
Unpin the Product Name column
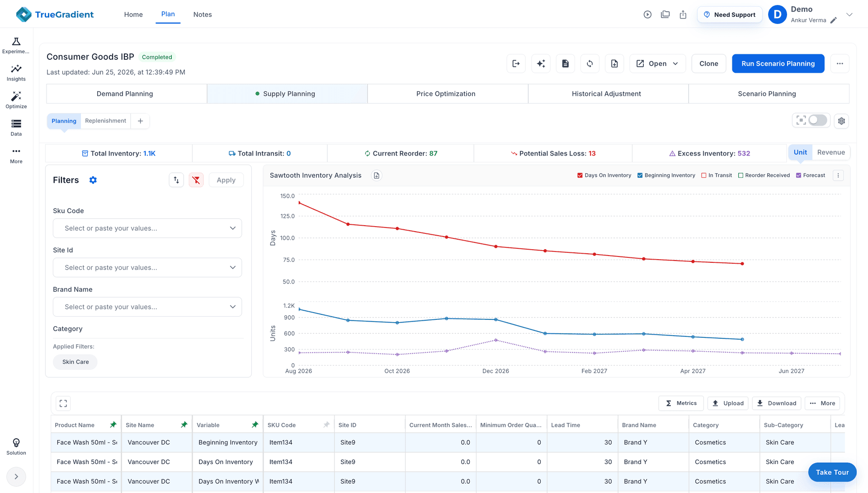[113, 425]
